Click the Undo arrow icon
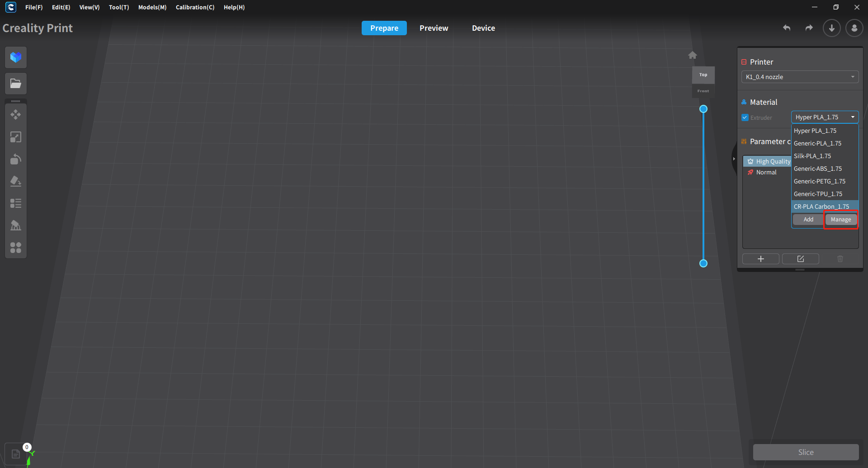 point(787,28)
